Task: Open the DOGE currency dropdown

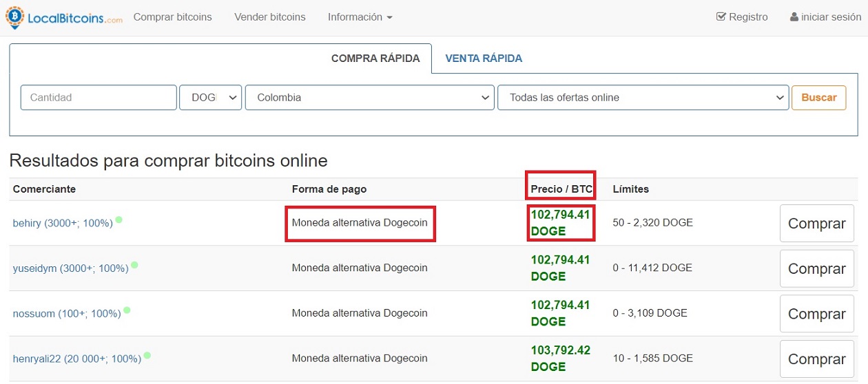Action: coord(211,98)
